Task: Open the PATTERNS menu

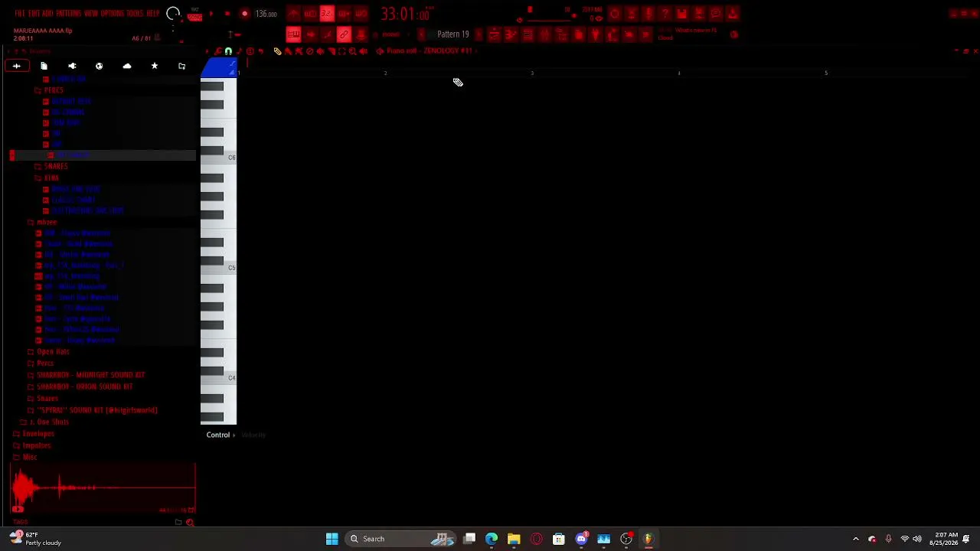Action: (69, 14)
